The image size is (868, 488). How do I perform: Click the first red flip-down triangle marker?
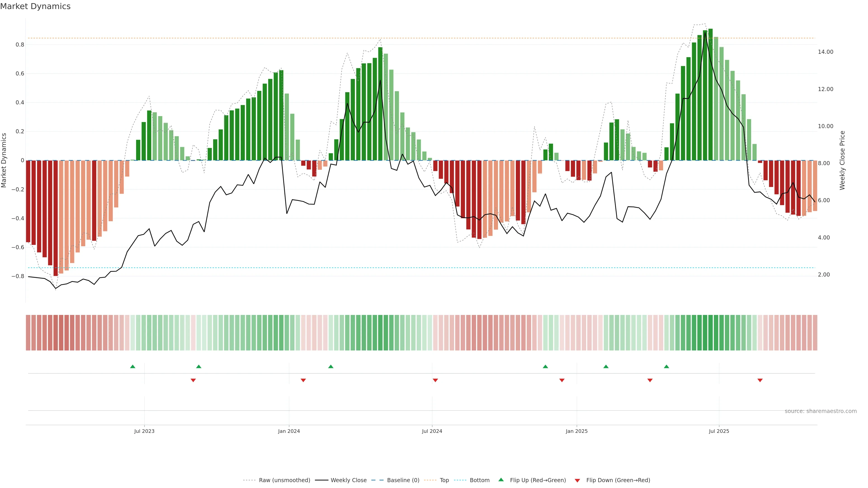[x=193, y=380]
